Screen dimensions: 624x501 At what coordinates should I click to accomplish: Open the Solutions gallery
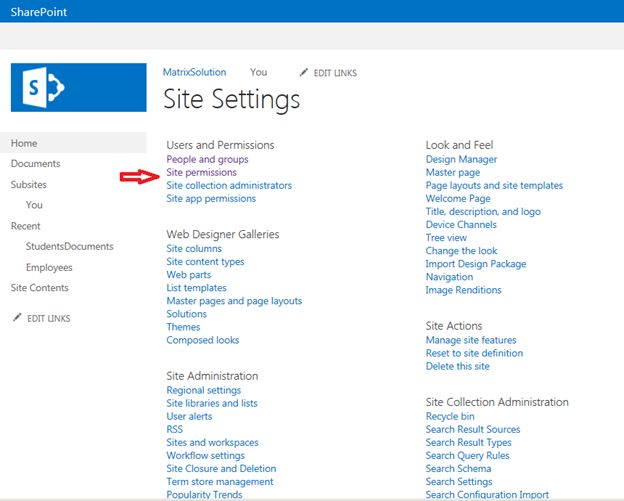[x=186, y=314]
